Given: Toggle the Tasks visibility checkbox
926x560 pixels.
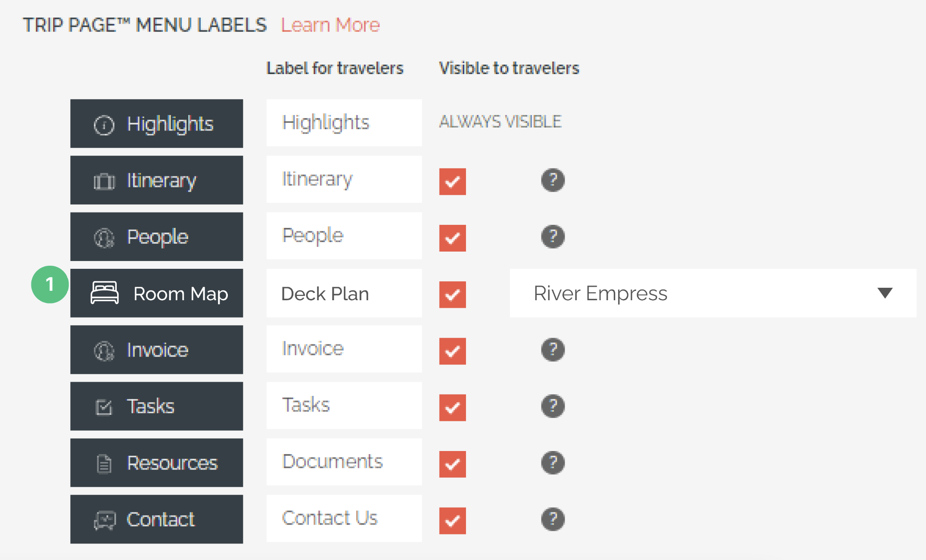Looking at the screenshot, I should tap(453, 408).
